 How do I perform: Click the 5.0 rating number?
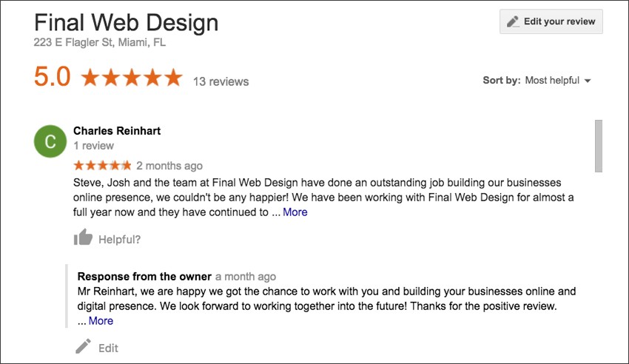click(x=52, y=76)
